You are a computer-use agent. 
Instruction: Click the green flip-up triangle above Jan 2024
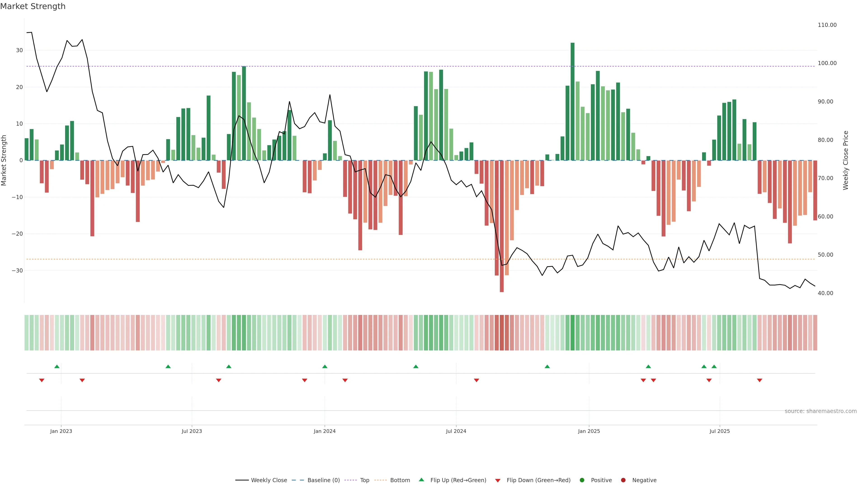coord(325,366)
